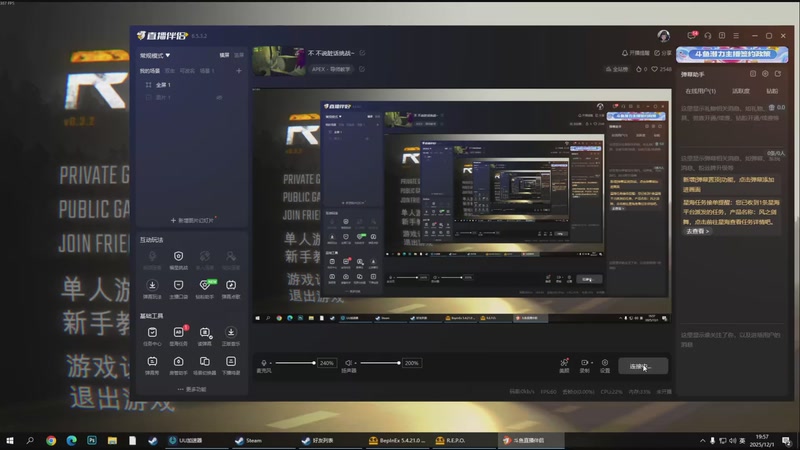Open the settings gear (设置) icon
This screenshot has width=800, height=450.
(x=605, y=363)
